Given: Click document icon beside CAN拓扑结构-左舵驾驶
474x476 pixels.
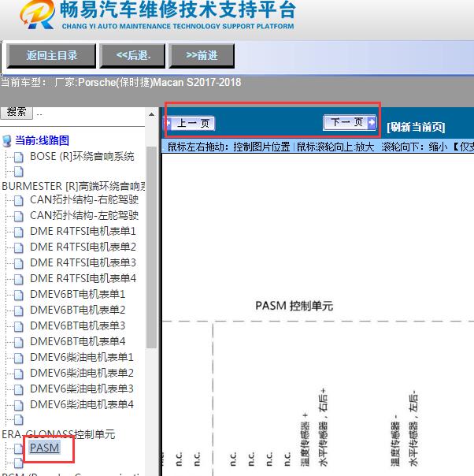Looking at the screenshot, I should (18, 216).
